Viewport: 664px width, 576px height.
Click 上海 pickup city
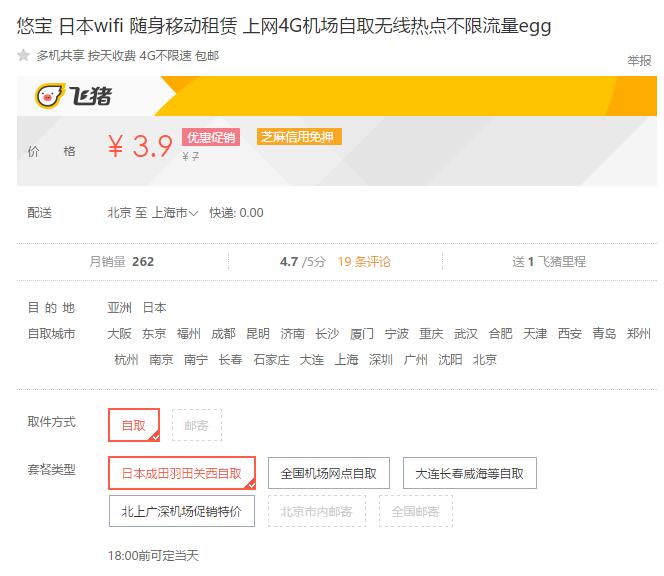[346, 360]
